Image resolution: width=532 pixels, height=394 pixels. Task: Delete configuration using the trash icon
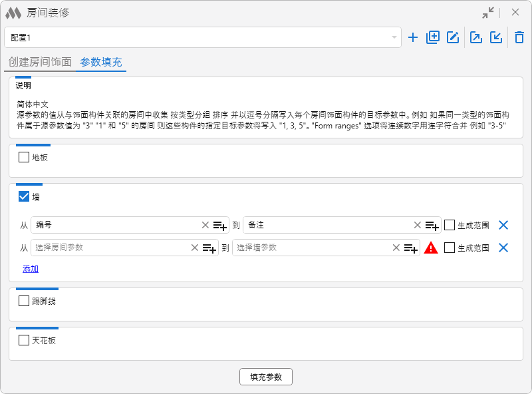pyautogui.click(x=519, y=37)
